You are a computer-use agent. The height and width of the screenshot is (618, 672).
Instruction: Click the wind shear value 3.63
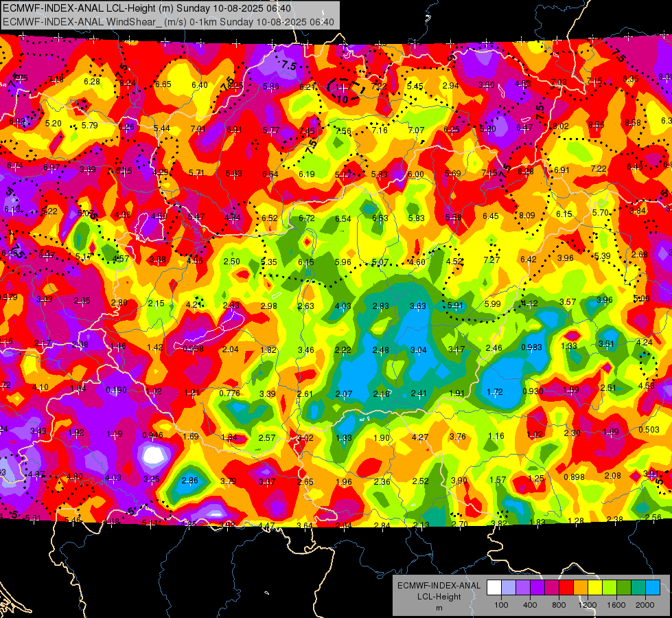click(x=418, y=306)
